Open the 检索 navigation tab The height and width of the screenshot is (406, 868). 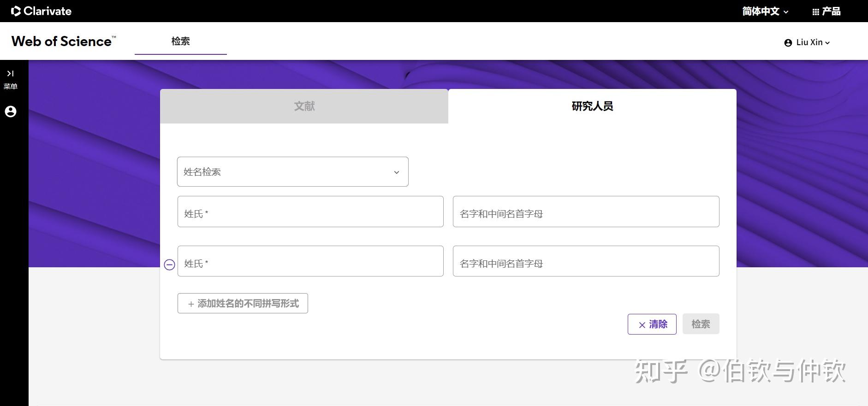coord(180,41)
